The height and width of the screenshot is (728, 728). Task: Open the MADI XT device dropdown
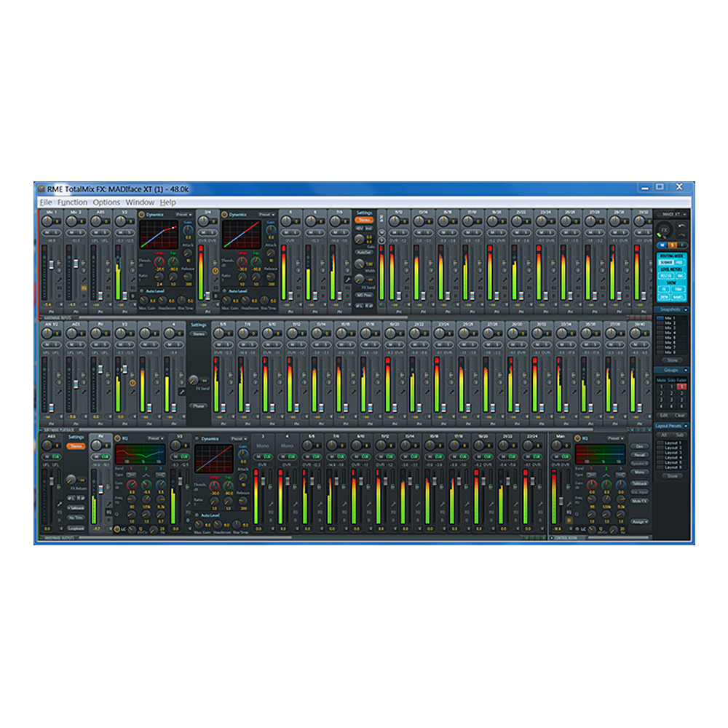(x=671, y=214)
